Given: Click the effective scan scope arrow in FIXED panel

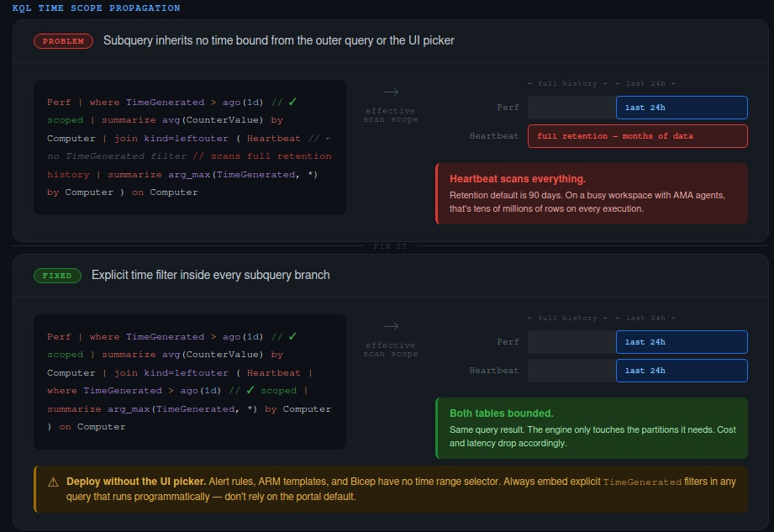Looking at the screenshot, I should (390, 327).
